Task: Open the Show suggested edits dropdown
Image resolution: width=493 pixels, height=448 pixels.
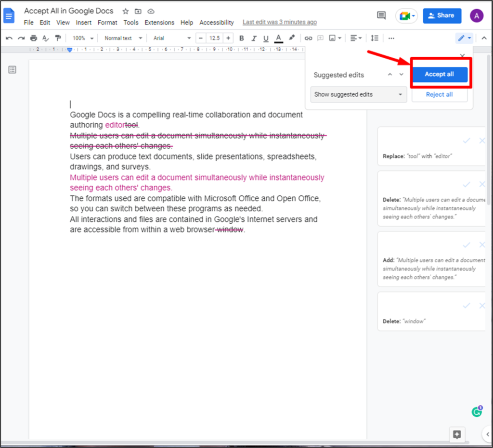Action: (358, 95)
